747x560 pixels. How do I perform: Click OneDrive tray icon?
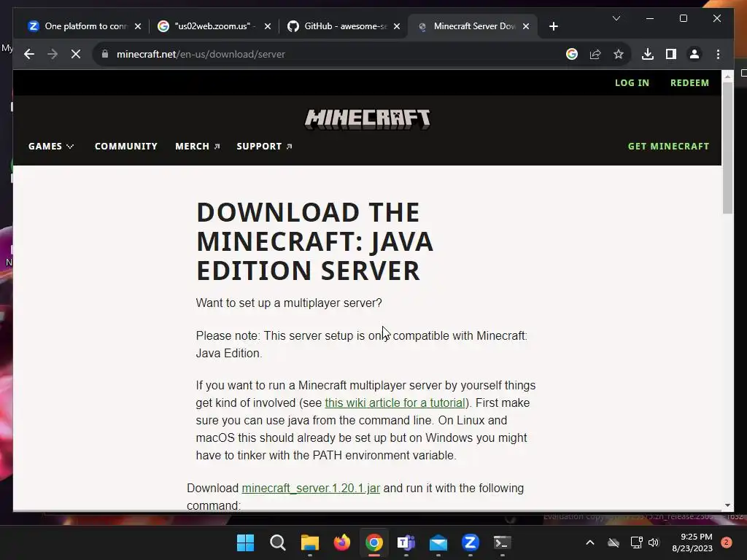click(614, 542)
